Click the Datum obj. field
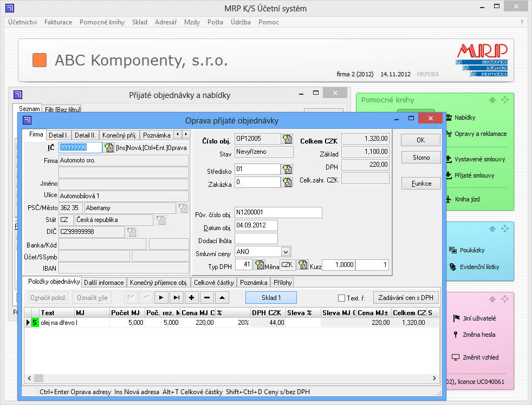The width and height of the screenshot is (532, 405). pyautogui.click(x=256, y=225)
